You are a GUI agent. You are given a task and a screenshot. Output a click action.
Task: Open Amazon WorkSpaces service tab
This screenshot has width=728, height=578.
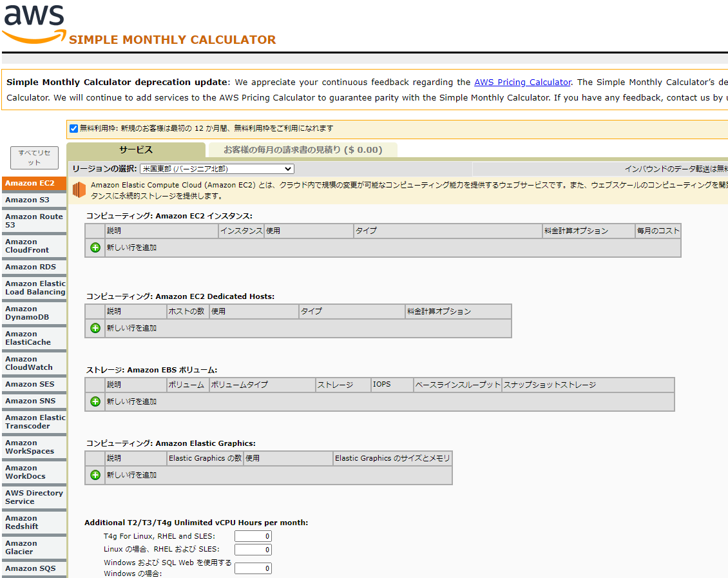[x=34, y=447]
